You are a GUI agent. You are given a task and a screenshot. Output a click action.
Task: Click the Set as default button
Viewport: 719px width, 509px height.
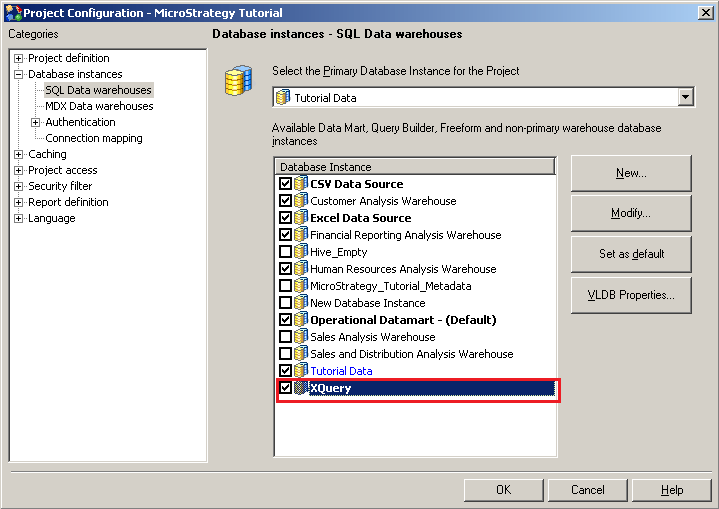pos(631,254)
